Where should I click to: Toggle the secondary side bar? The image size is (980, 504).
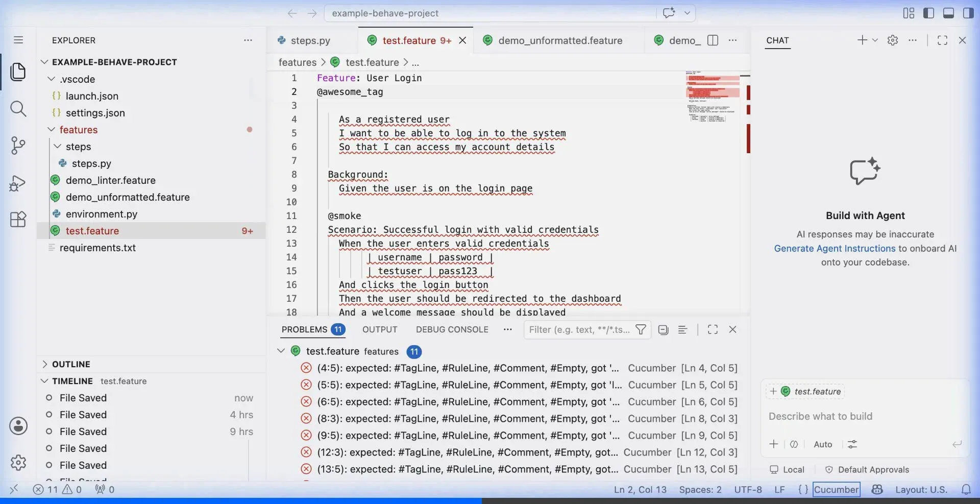(968, 13)
